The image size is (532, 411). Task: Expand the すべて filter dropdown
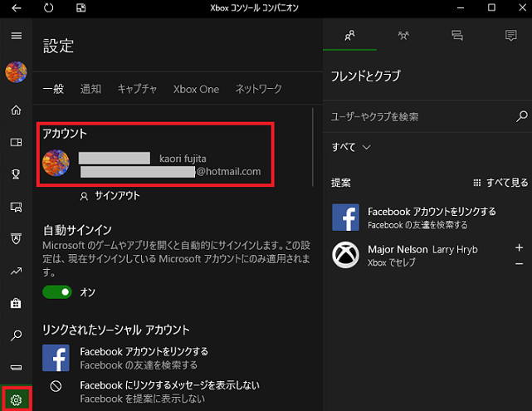click(x=351, y=147)
